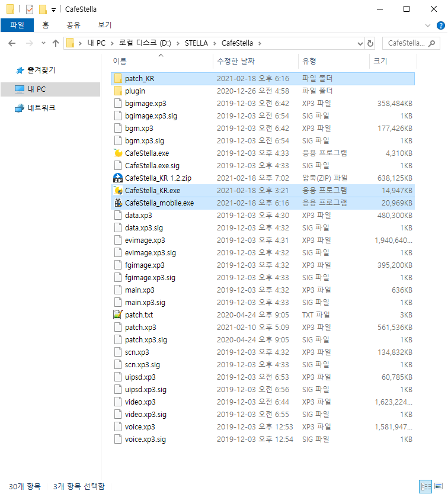
Task: Select the video.xp3.sig file name
Action: pos(146,415)
